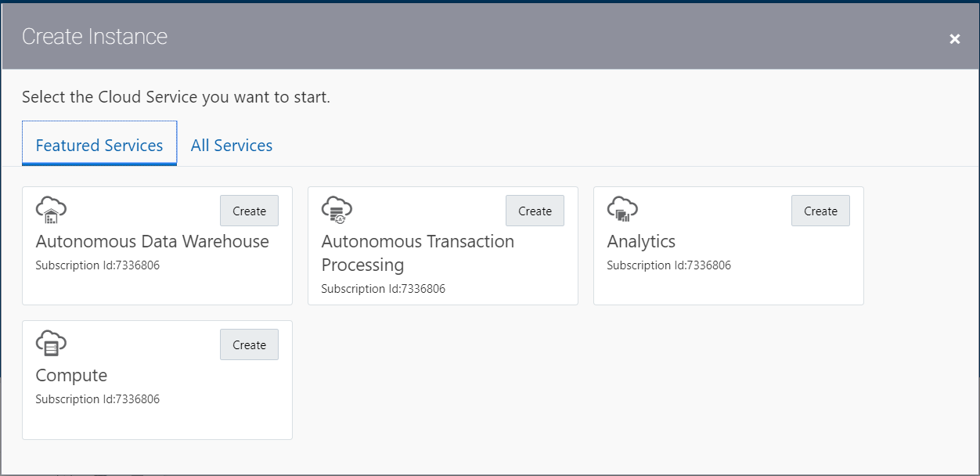Click the Analytics card title
Screen dimensions: 980x476
pos(640,241)
